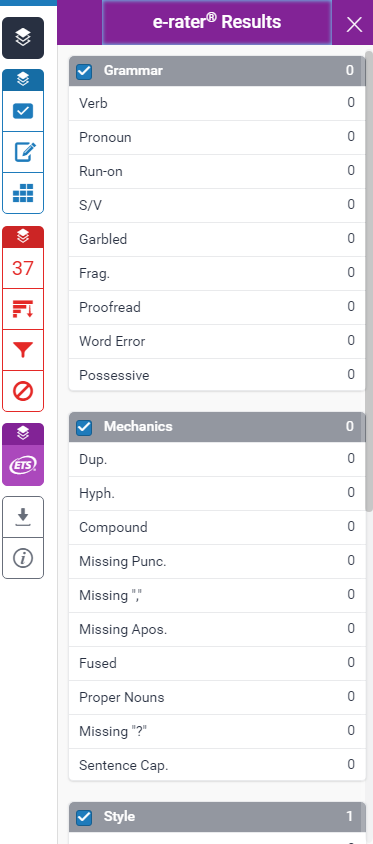The image size is (373, 844).
Task: Select the edit note pencil icon
Action: [x=23, y=152]
